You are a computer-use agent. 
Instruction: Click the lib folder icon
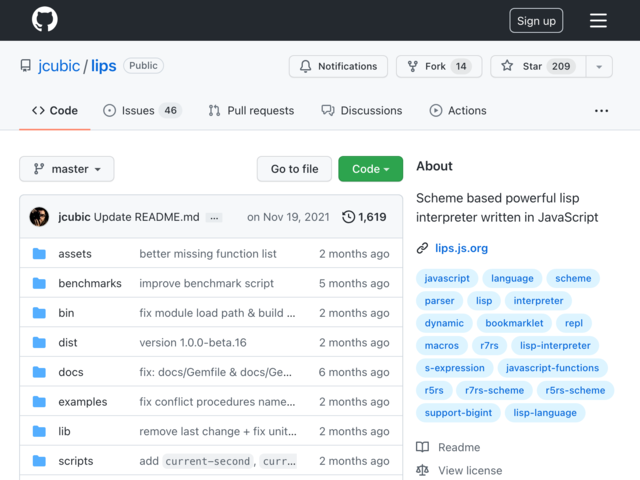39,431
